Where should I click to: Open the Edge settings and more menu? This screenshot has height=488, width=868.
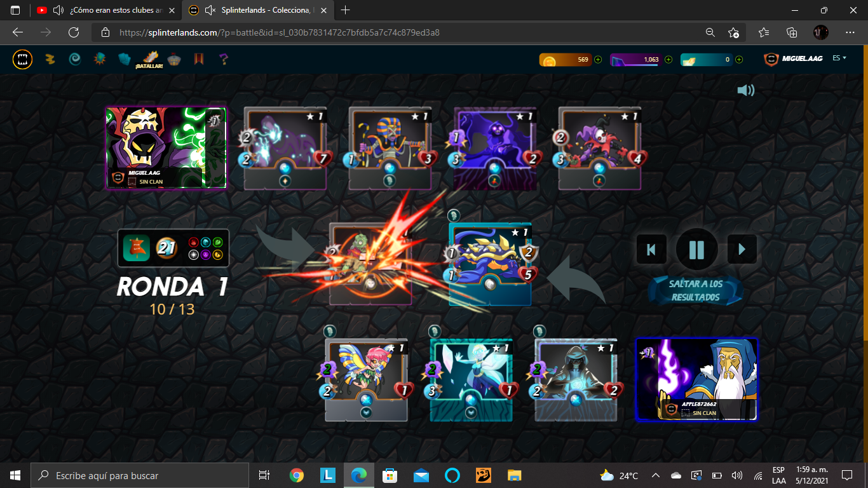[x=850, y=32]
